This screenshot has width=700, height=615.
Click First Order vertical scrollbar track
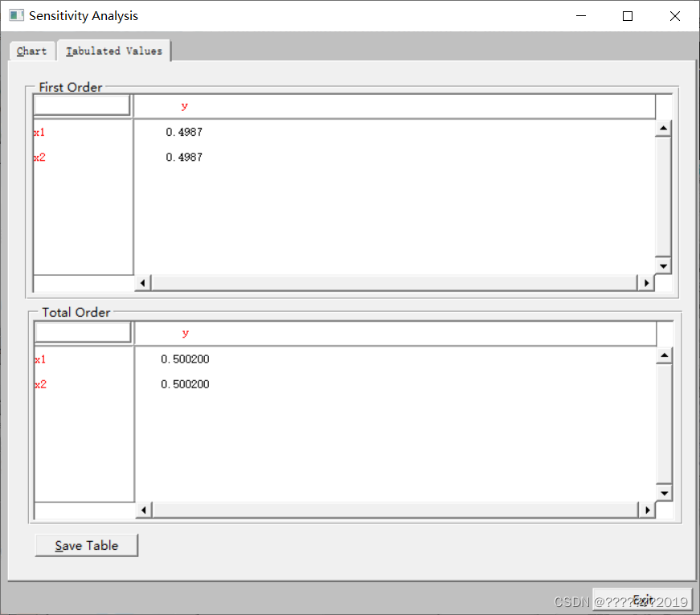coord(663,197)
